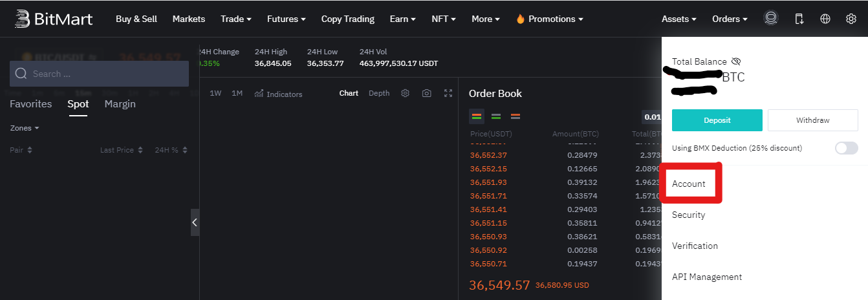Viewport: 868px width, 300px height.
Task: Click the BitMart logo
Action: click(54, 19)
